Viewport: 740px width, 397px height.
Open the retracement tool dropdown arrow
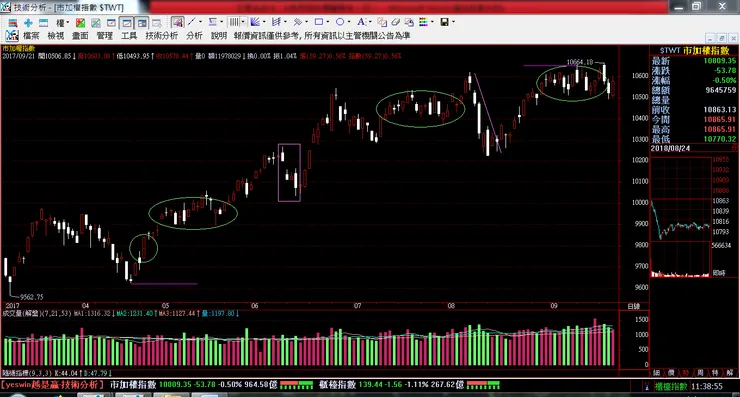click(221, 22)
